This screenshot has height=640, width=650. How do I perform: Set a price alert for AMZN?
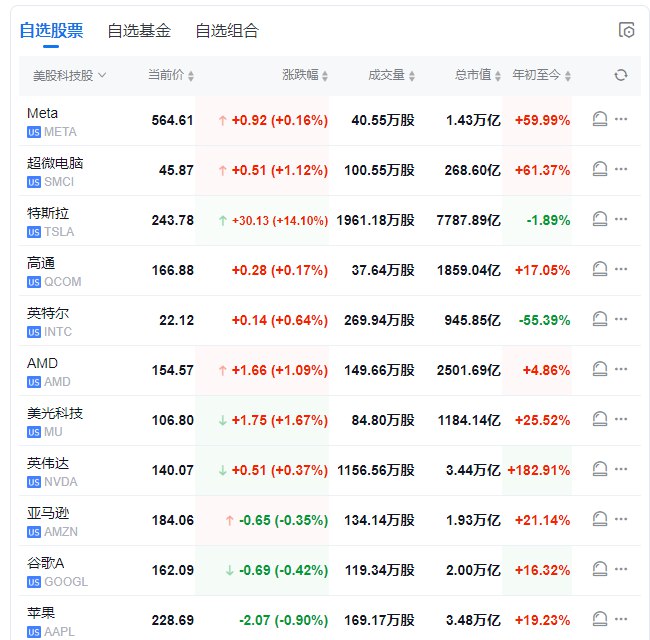599,519
